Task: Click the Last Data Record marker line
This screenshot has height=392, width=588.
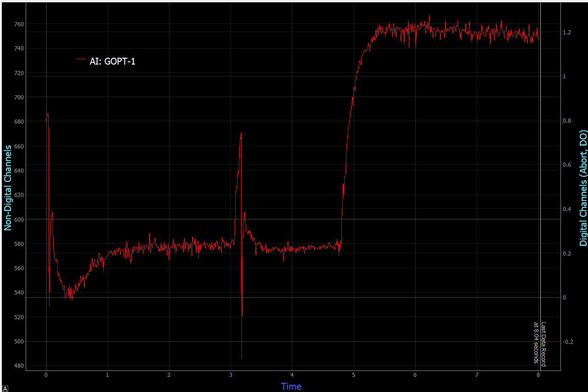Action: point(540,183)
